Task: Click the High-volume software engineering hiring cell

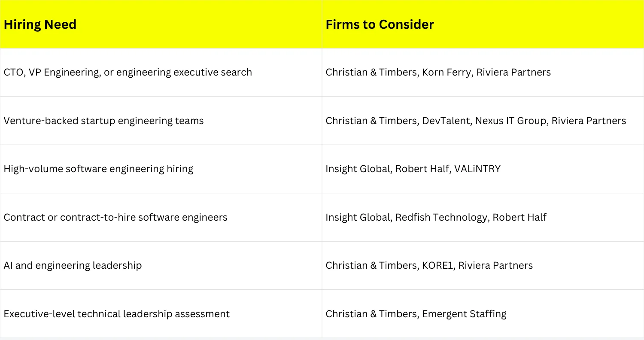Action: click(161, 169)
